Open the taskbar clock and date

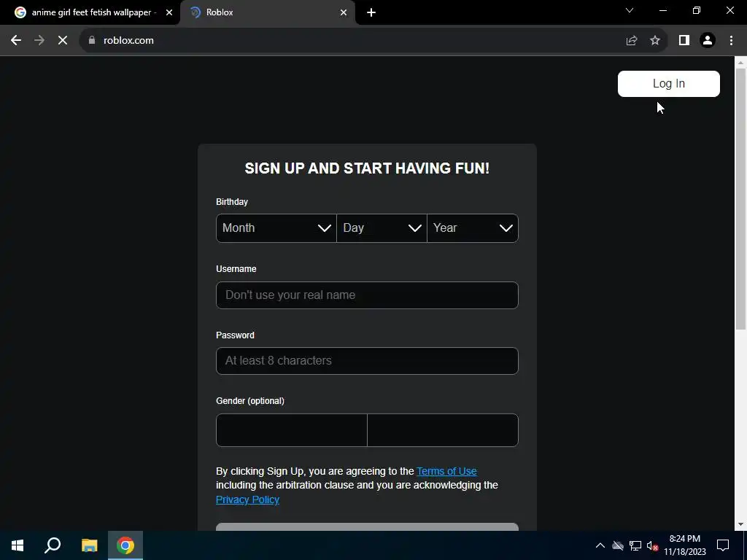tap(684, 545)
